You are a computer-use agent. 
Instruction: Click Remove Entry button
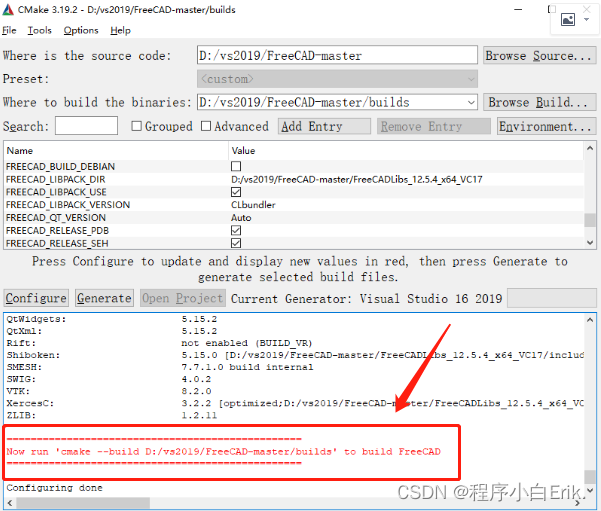point(434,126)
